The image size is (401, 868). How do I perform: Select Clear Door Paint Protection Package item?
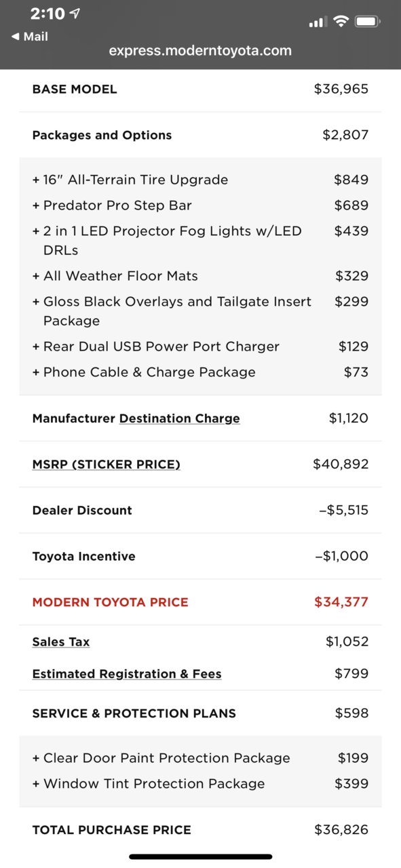200,758
